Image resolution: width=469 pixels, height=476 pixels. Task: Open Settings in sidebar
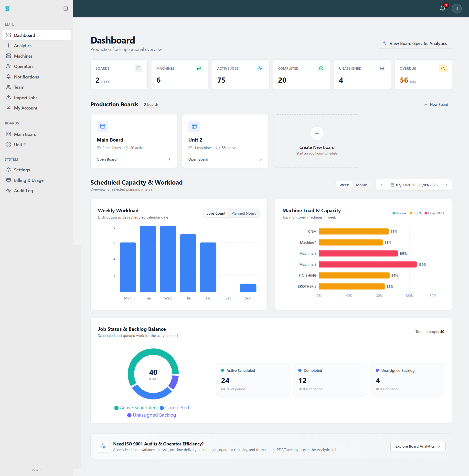coord(36,170)
